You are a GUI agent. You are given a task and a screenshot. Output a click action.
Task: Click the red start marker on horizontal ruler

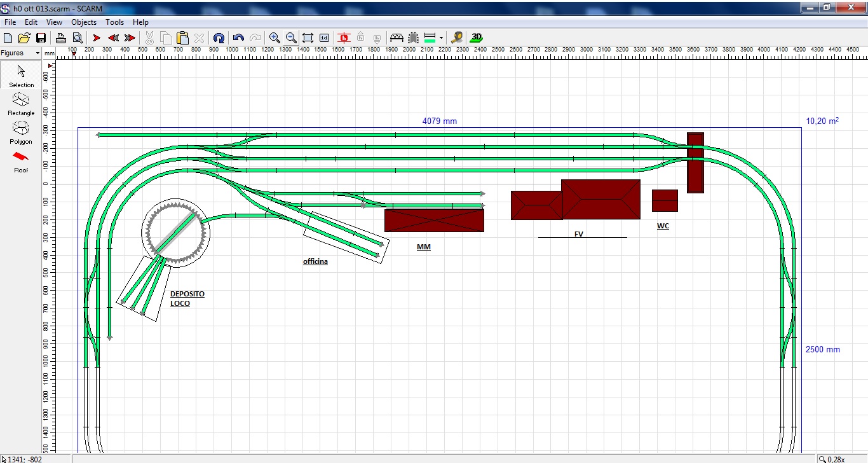coord(74,55)
